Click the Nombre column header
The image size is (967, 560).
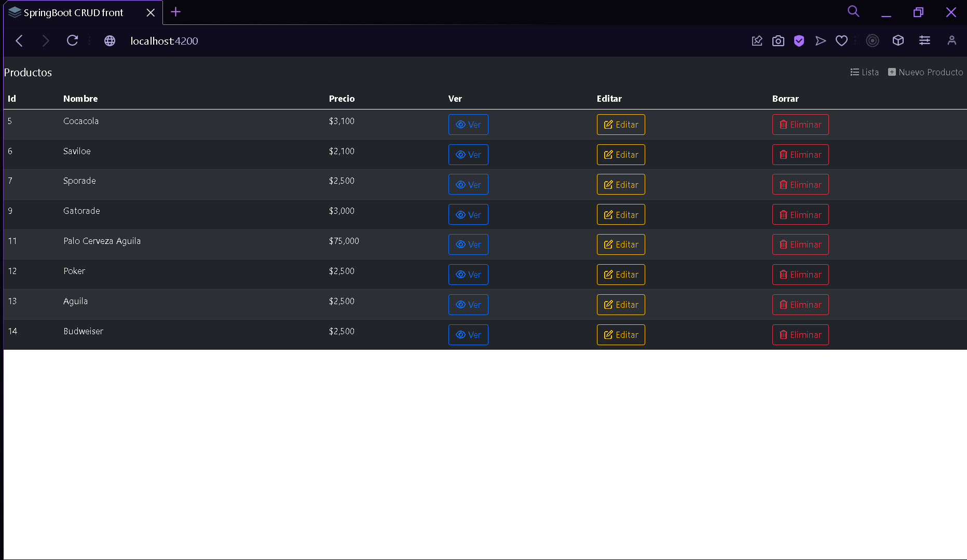click(x=80, y=99)
